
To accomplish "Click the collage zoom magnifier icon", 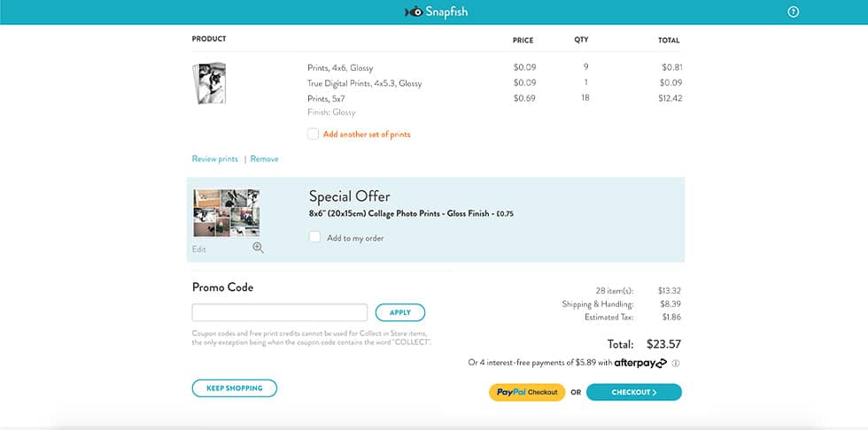I will coord(258,248).
